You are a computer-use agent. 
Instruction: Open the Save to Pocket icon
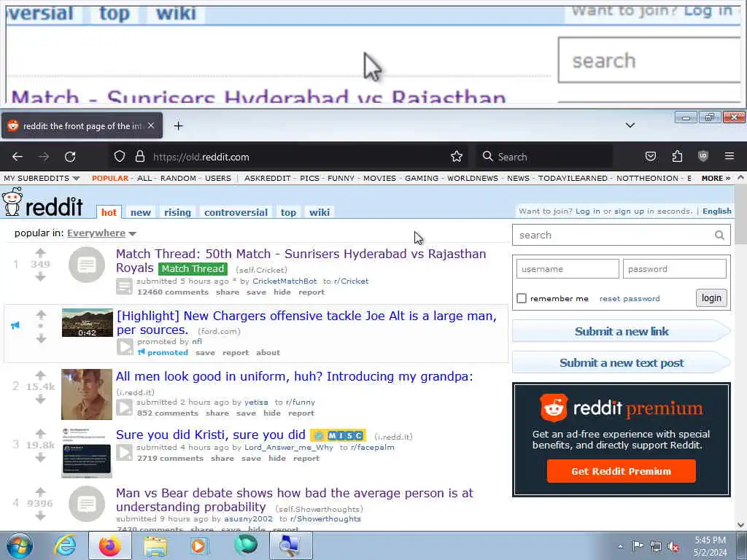(650, 156)
